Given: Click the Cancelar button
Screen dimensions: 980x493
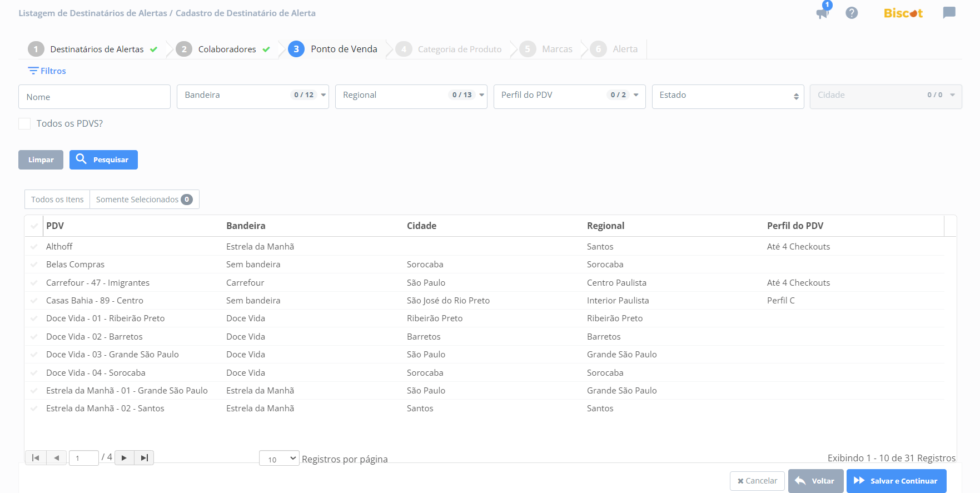Looking at the screenshot, I should [x=757, y=481].
